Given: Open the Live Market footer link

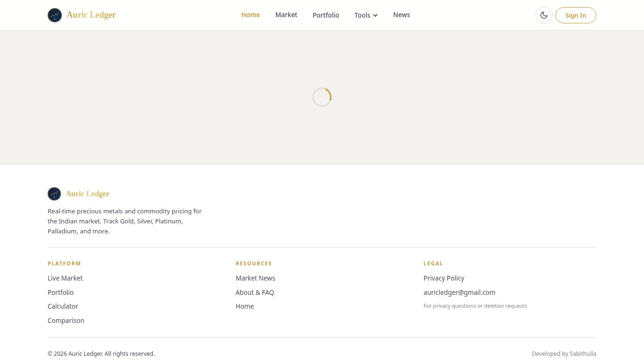Looking at the screenshot, I should click(65, 278).
